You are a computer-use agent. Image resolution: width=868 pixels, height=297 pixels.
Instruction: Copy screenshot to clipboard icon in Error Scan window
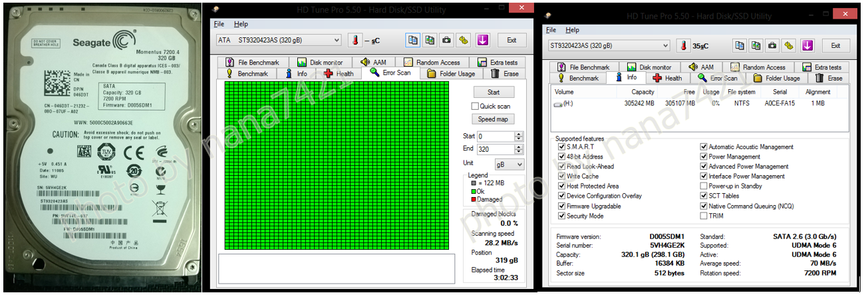430,40
